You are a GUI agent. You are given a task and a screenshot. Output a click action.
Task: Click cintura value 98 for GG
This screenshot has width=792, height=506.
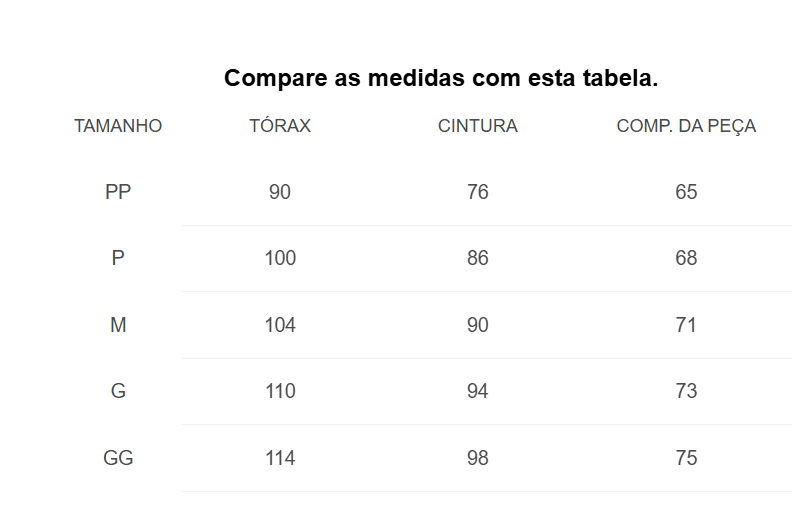[478, 458]
